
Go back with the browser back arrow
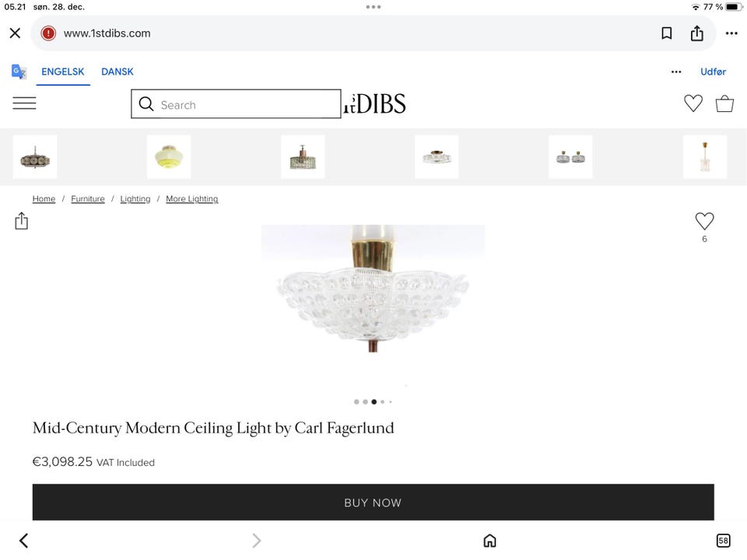coord(24,541)
